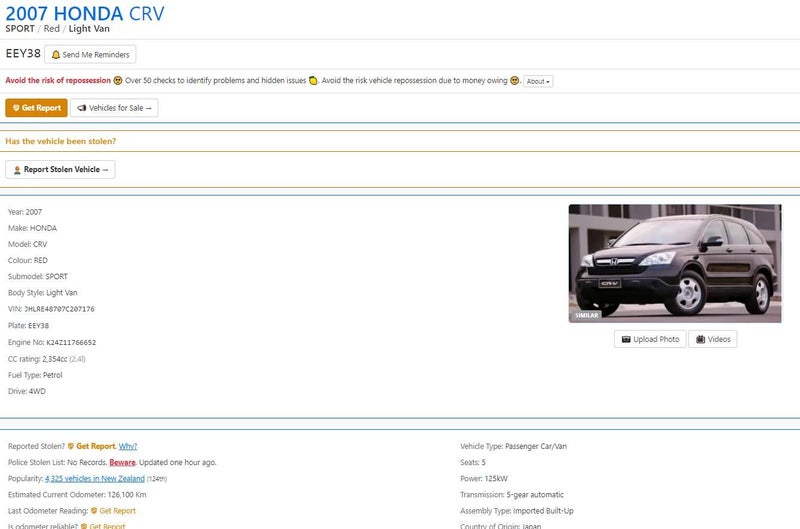Click the 'Has the vehicle been stolen?' heading
Viewport: 800px width, 529px height.
pos(60,141)
